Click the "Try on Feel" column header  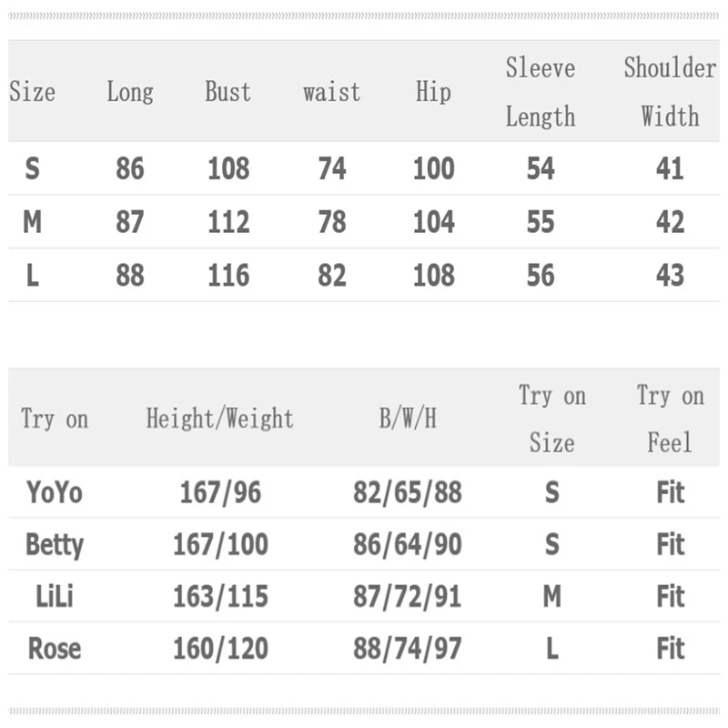click(x=670, y=419)
